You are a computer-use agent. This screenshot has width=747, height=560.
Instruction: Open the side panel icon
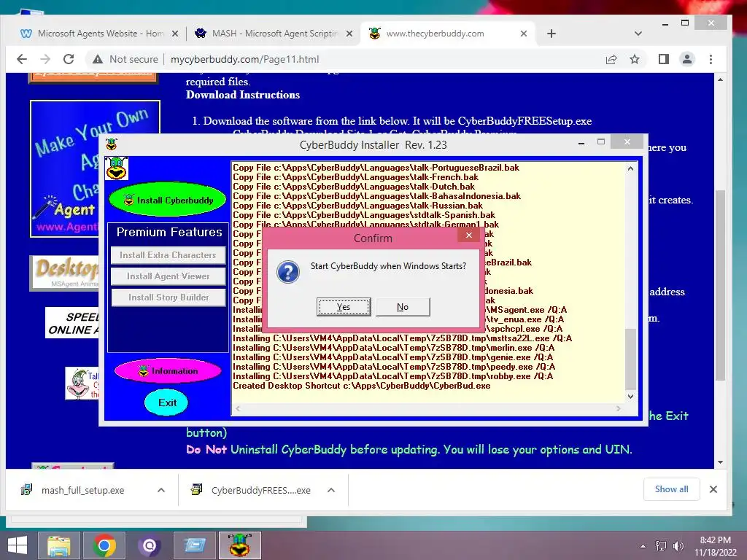(x=664, y=59)
